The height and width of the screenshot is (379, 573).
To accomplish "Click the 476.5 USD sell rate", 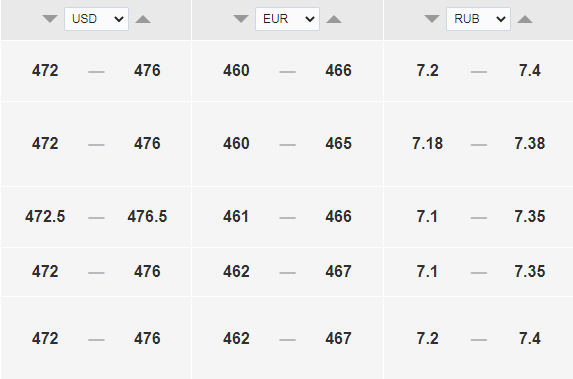I will (147, 216).
